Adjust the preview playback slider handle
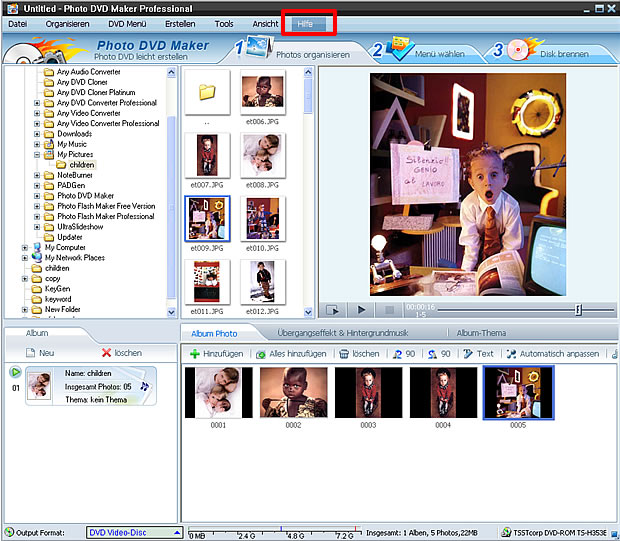Screen dimensions: 620x541 tap(578, 310)
